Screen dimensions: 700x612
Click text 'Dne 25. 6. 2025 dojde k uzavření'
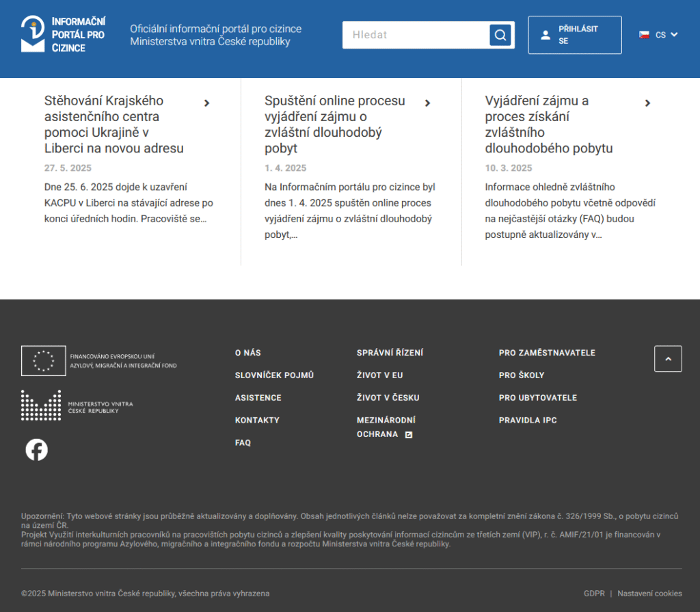tap(116, 187)
